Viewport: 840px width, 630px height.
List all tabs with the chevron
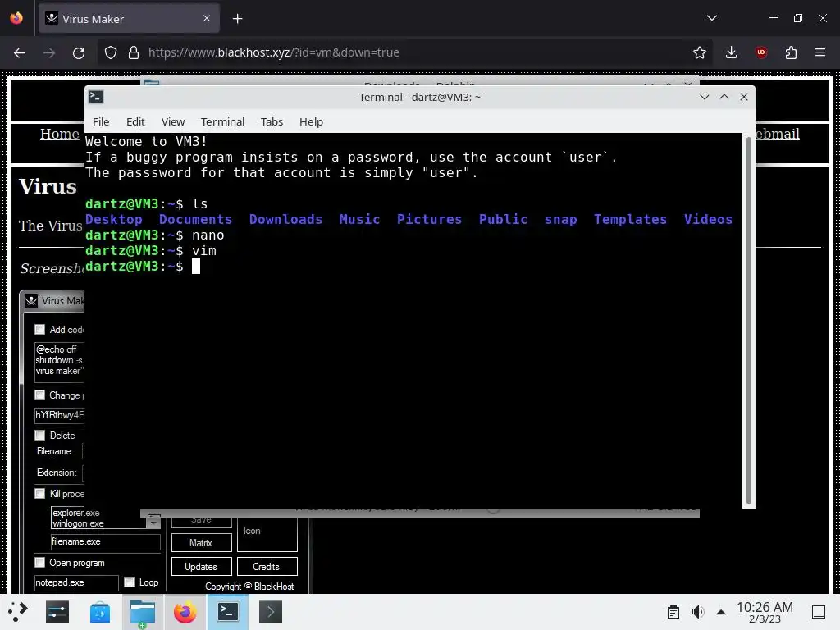[x=711, y=18]
